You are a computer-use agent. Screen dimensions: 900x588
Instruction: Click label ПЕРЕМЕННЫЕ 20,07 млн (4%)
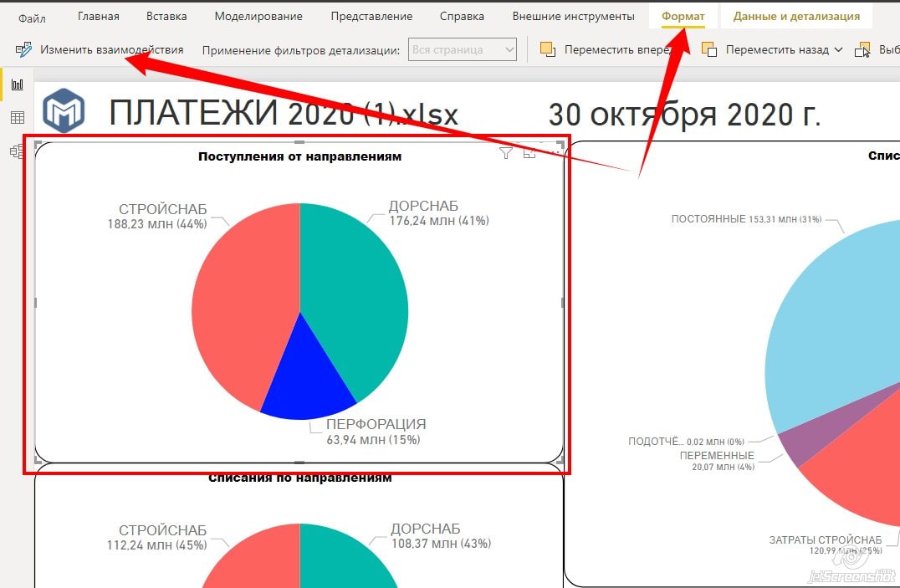coord(717,461)
